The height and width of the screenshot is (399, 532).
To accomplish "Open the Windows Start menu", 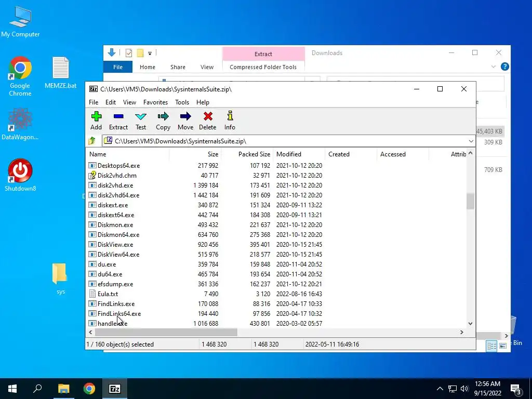I will (12, 389).
